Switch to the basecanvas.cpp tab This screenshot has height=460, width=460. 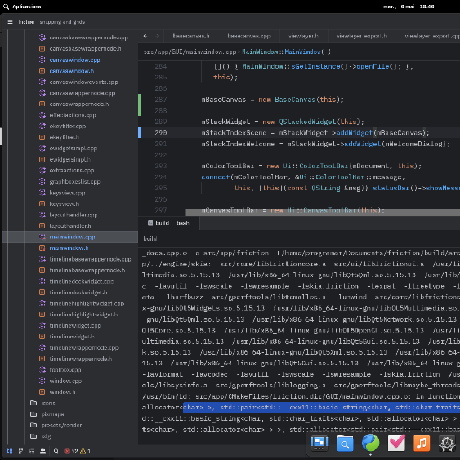(x=249, y=36)
